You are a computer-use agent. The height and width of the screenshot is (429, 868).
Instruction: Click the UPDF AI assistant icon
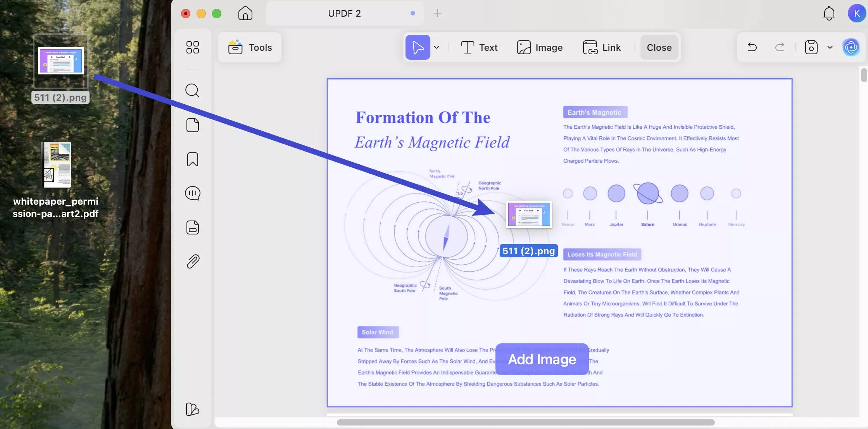(x=851, y=47)
